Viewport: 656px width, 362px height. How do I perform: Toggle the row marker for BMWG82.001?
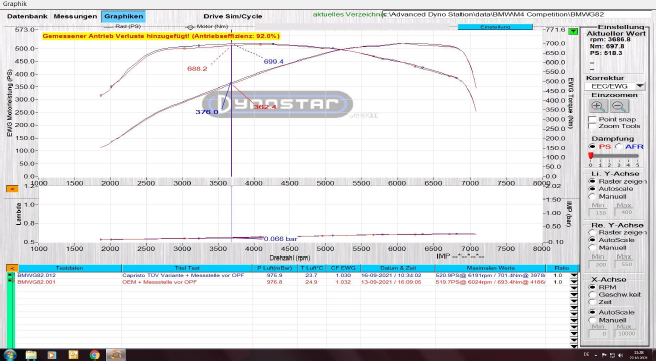[10, 281]
